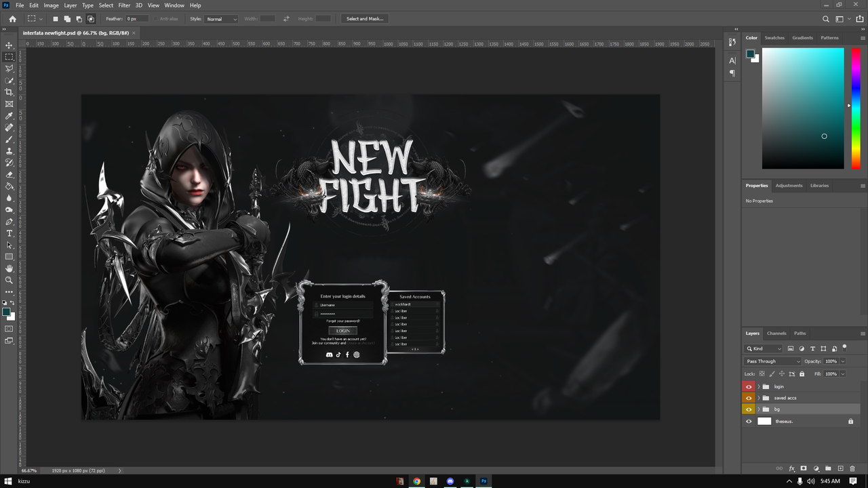Open the layer Kind filter dropdown
The width and height of the screenshot is (868, 488).
(x=764, y=348)
